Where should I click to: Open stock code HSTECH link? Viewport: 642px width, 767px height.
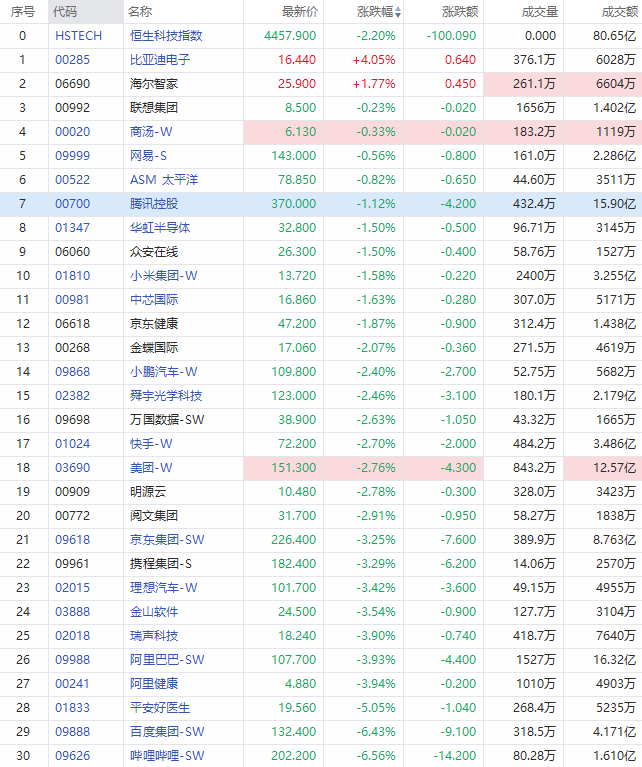78,36
